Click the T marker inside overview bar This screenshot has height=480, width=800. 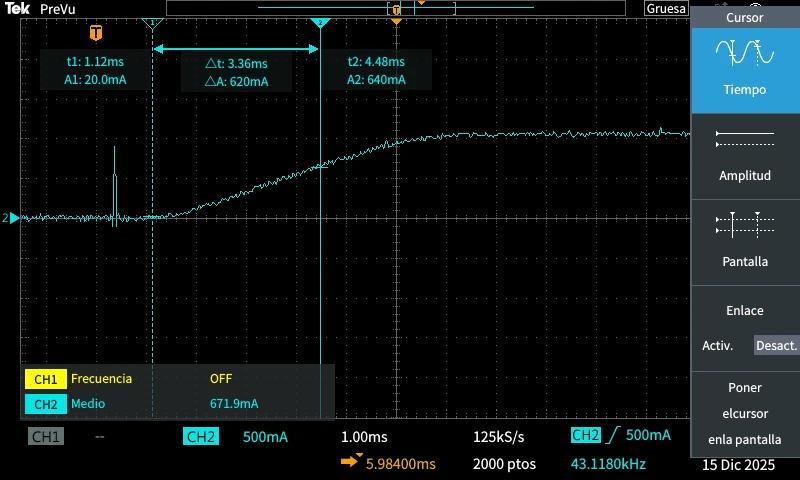point(396,10)
